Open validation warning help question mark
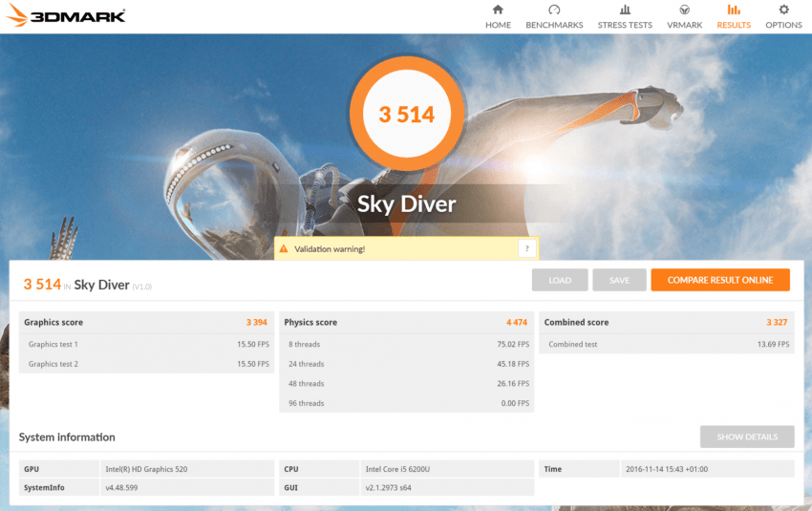Viewport: 812px width, 511px height. coord(527,248)
